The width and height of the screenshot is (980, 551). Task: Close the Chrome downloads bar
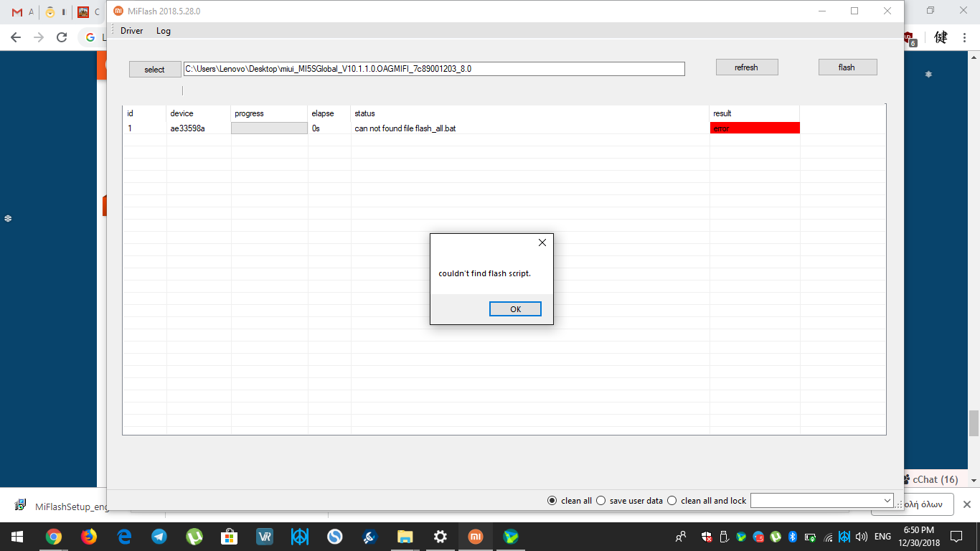click(966, 504)
